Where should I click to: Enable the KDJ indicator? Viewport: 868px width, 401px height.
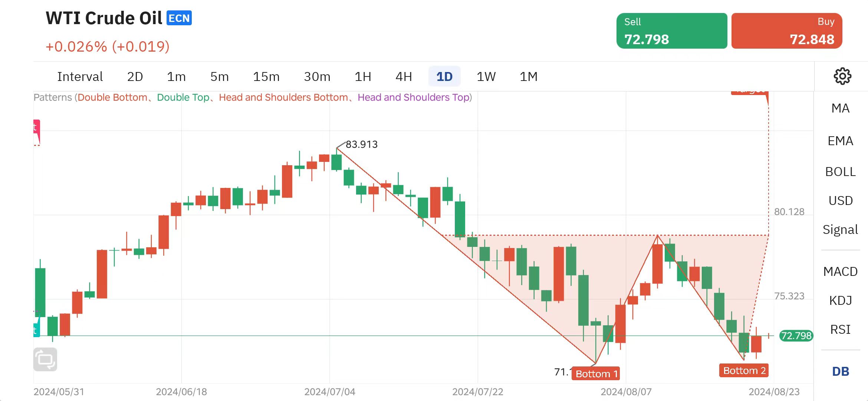(840, 300)
